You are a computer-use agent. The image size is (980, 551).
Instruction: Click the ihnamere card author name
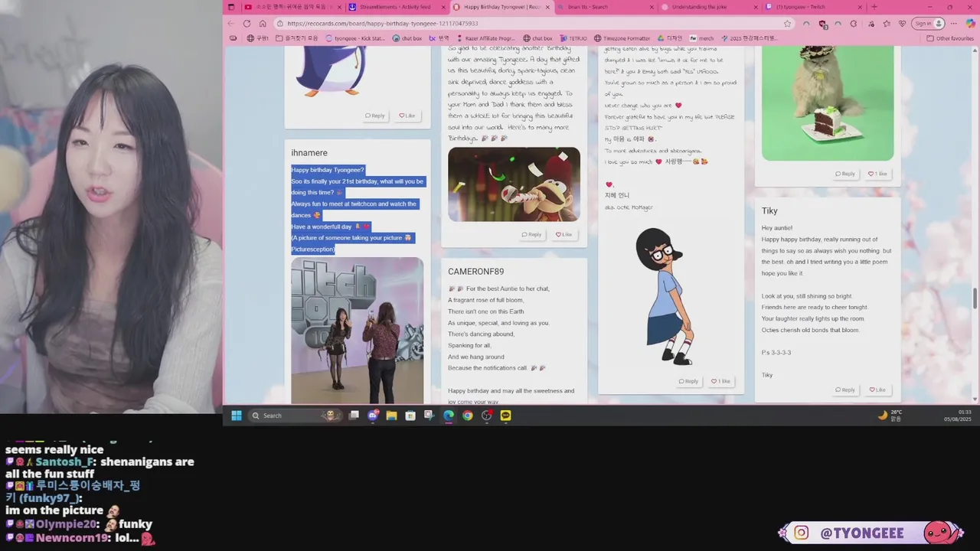[309, 153]
